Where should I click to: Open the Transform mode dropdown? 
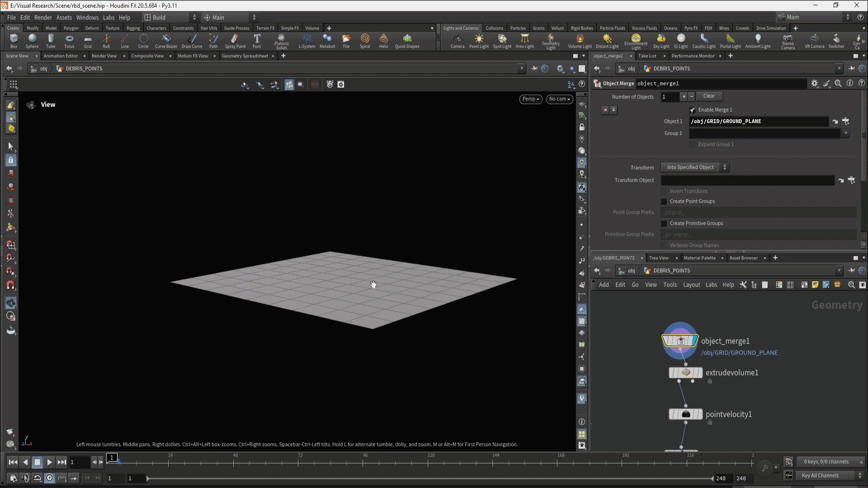[x=694, y=167]
